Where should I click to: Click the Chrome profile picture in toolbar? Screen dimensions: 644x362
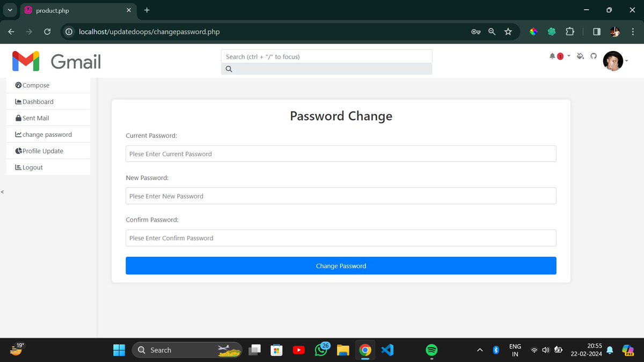(x=615, y=32)
